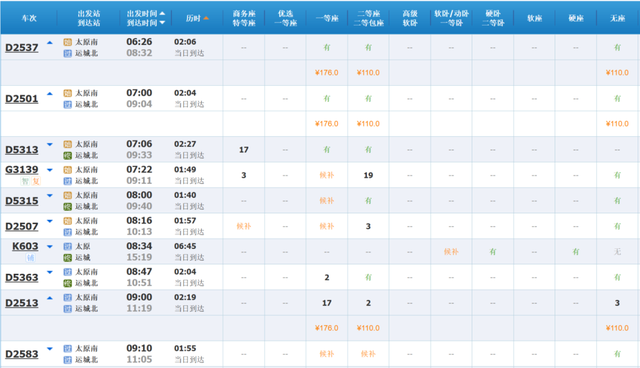Click the 过 icon beside 运城北 for D2513
The height and width of the screenshot is (368, 640).
pyautogui.click(x=68, y=309)
